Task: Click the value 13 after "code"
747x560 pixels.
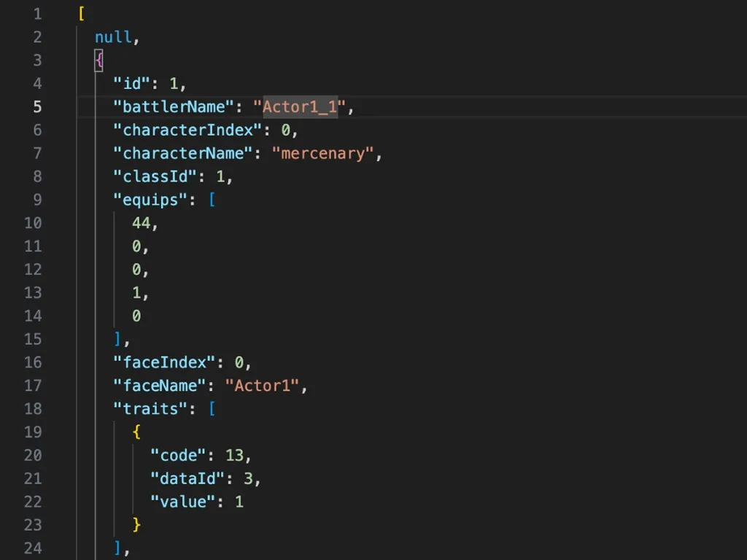Action: [x=234, y=455]
